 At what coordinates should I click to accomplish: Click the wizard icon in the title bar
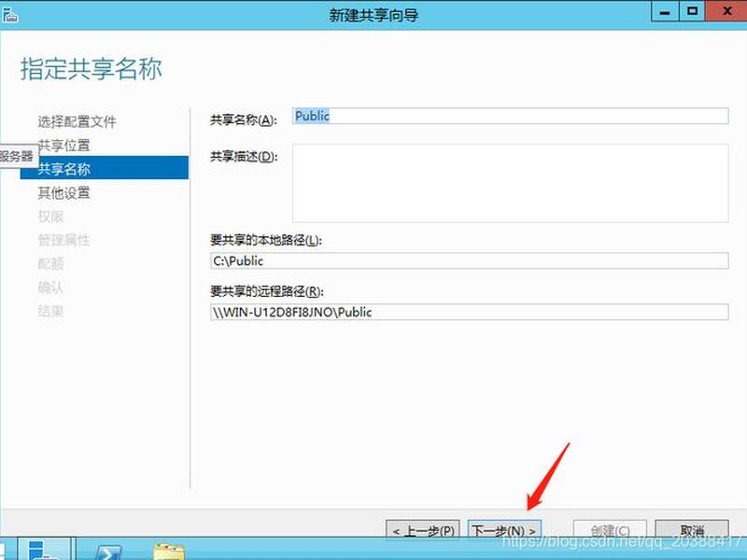9,15
